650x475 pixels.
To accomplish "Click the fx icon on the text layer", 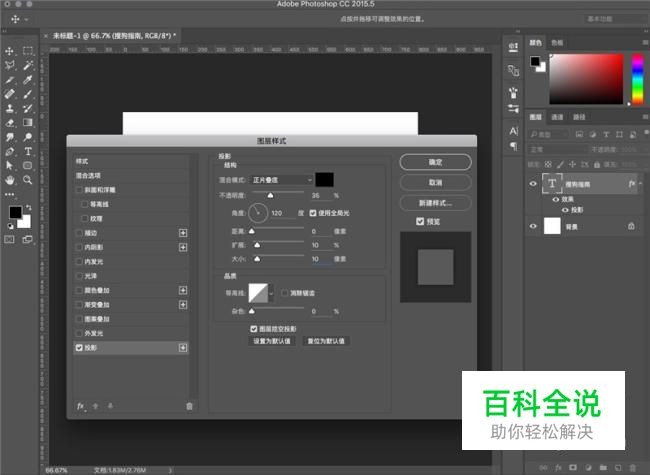I will (632, 184).
